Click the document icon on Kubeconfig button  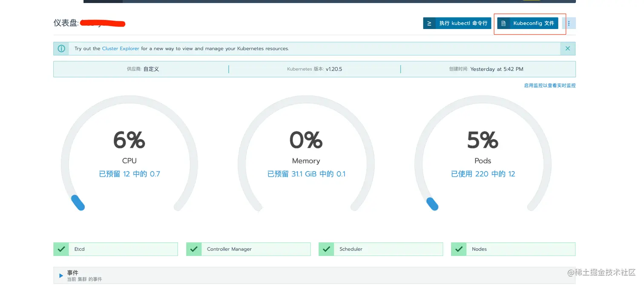(x=503, y=23)
